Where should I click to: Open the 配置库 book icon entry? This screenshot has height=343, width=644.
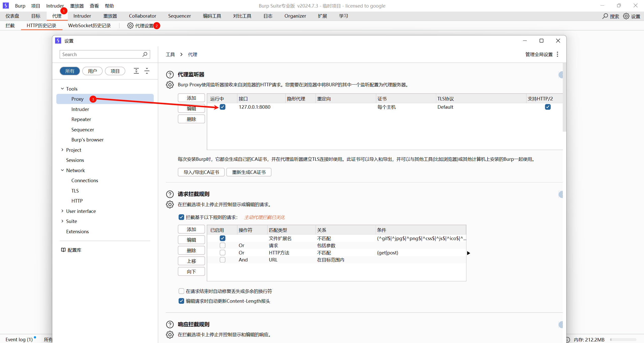pos(71,250)
